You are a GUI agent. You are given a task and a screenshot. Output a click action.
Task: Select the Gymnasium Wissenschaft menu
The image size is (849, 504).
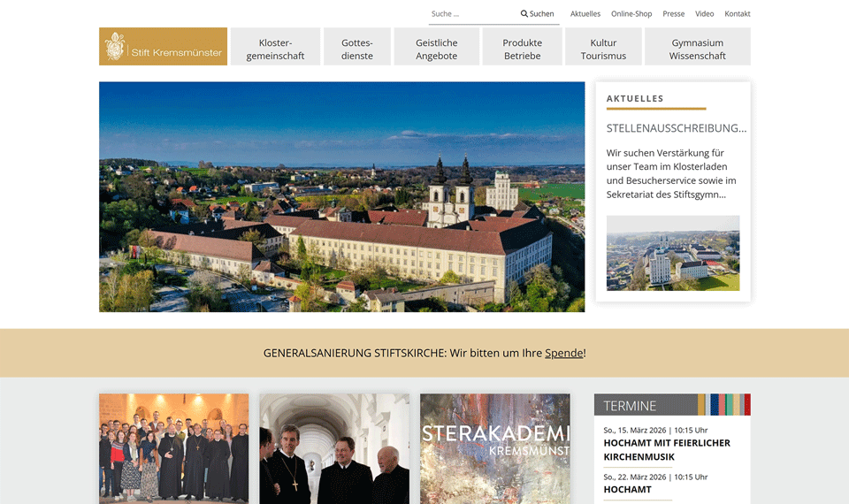tap(697, 49)
